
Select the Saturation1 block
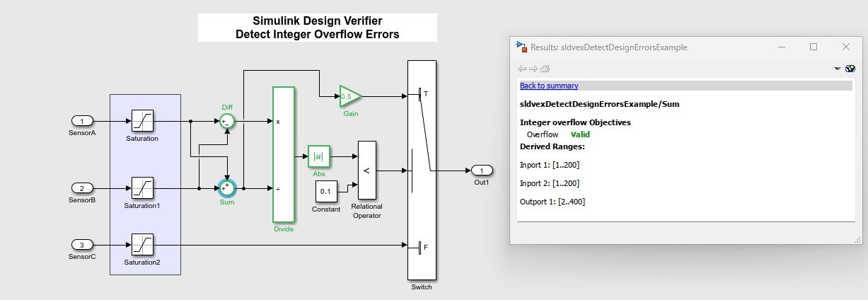[x=142, y=188]
